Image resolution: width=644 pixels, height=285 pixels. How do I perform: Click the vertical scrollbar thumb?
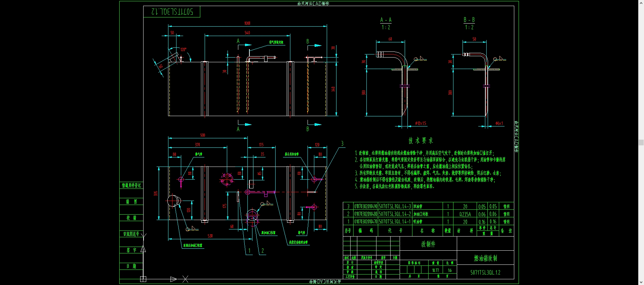pyautogui.click(x=641, y=142)
